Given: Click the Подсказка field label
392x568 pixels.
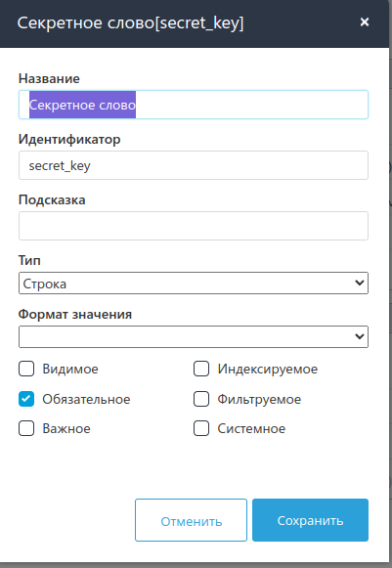Looking at the screenshot, I should coord(52,200).
